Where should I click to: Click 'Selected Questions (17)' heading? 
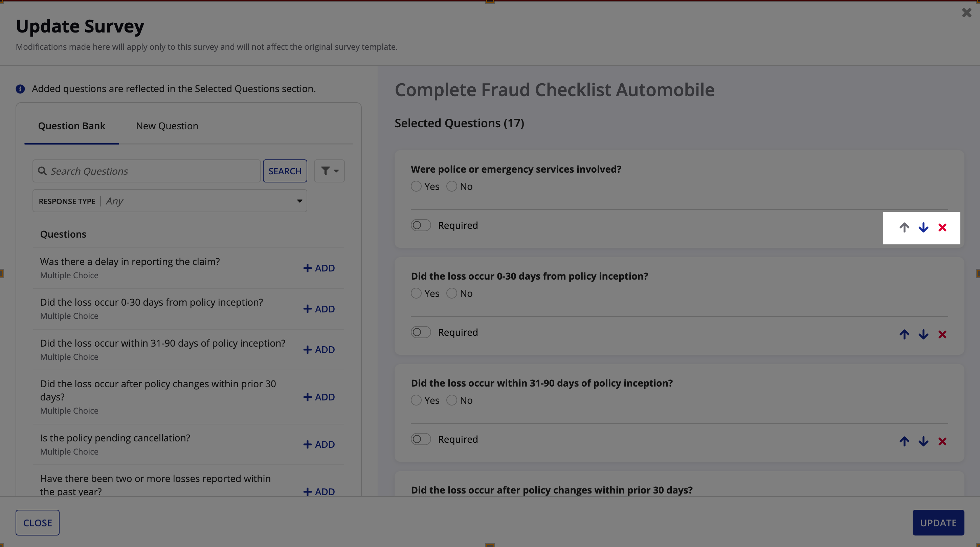[459, 123]
